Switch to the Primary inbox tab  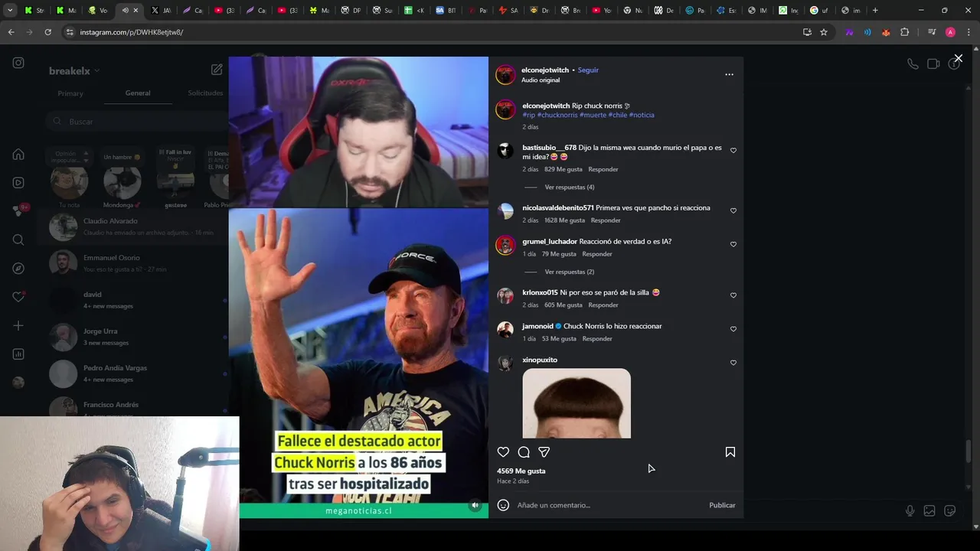coord(70,93)
